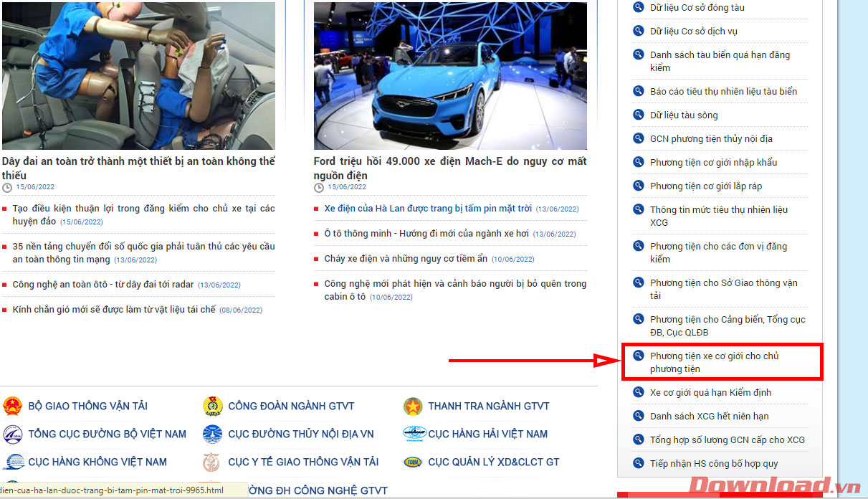Viewport: 868px width, 499px height.
Task: Open Tổng Cục Đường Bộ Việt Nam link
Action: click(x=107, y=434)
